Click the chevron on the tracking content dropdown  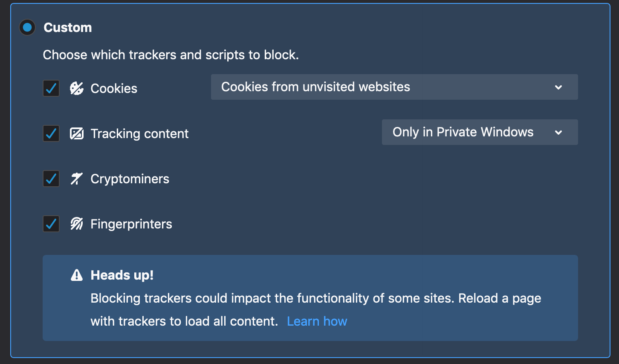pyautogui.click(x=558, y=132)
